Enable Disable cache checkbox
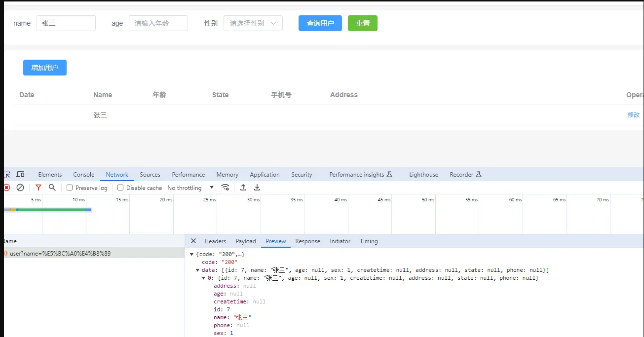 click(x=120, y=187)
